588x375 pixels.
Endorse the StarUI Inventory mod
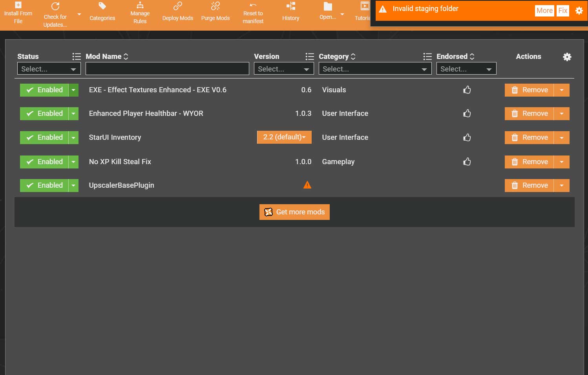pos(467,137)
